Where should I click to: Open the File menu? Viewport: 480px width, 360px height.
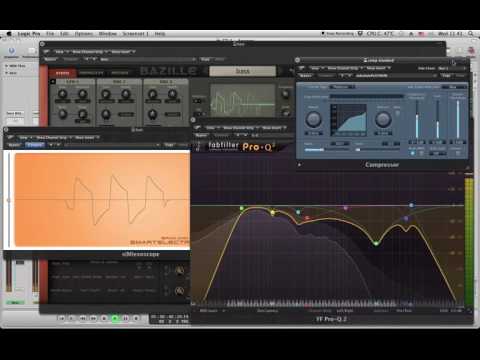(x=50, y=34)
